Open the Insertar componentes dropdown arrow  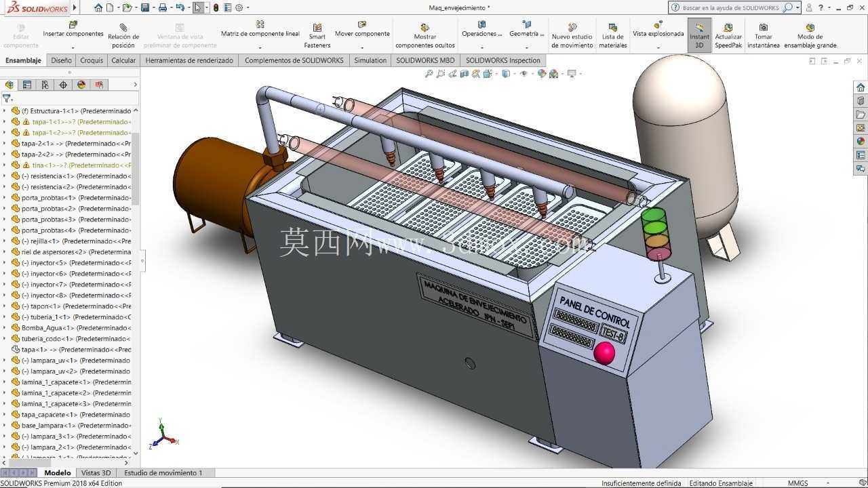[x=73, y=48]
